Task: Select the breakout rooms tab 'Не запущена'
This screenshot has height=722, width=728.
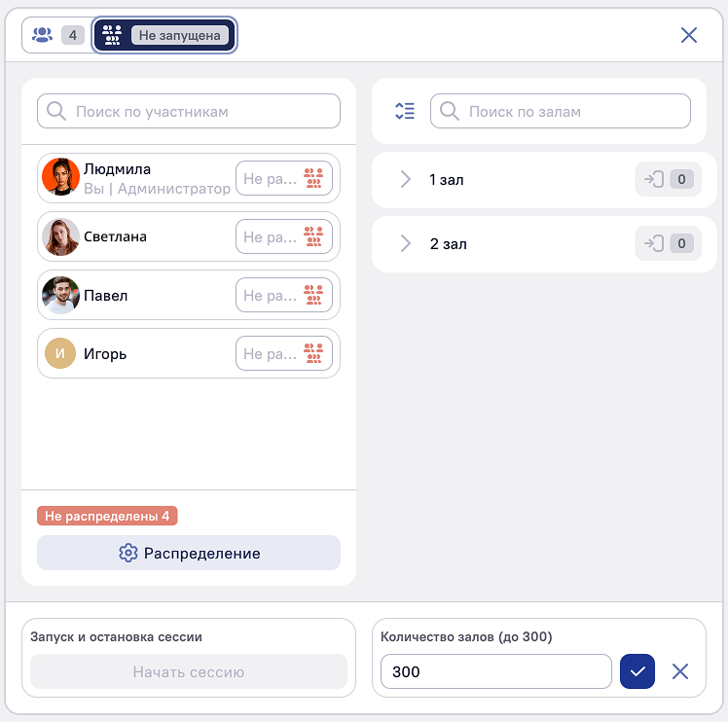Action: point(164,35)
